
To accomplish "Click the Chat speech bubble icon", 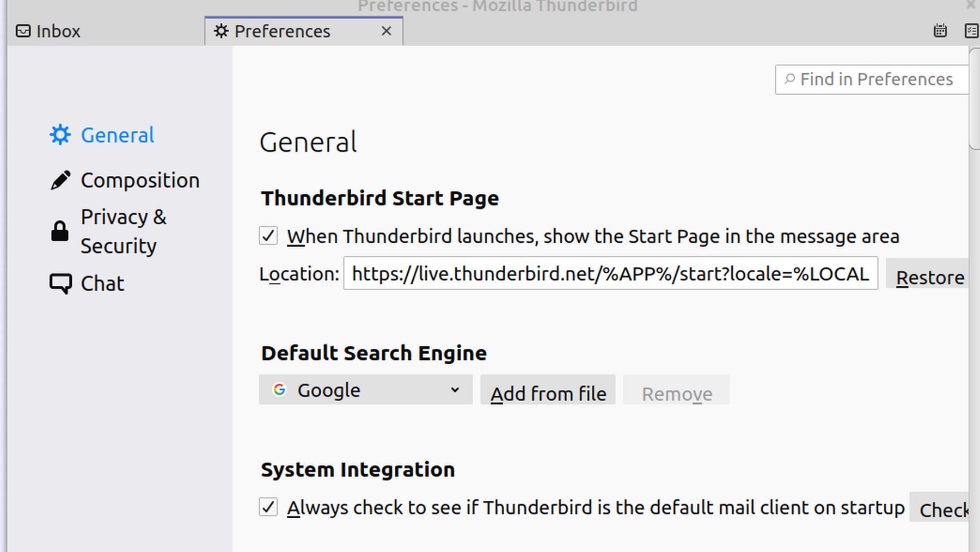I will pyautogui.click(x=60, y=284).
